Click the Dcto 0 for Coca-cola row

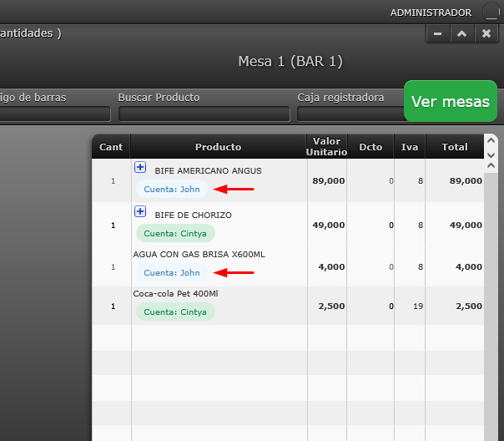point(391,307)
